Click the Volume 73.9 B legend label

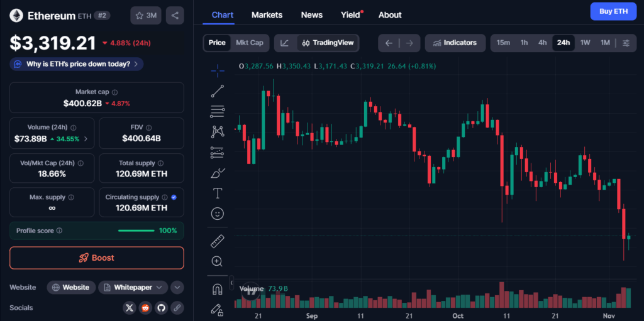point(264,288)
